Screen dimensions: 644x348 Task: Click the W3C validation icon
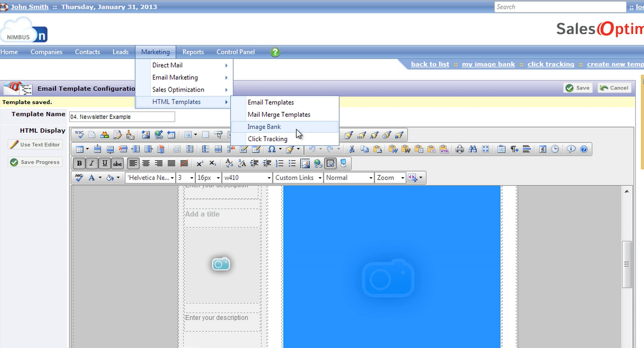click(x=79, y=134)
